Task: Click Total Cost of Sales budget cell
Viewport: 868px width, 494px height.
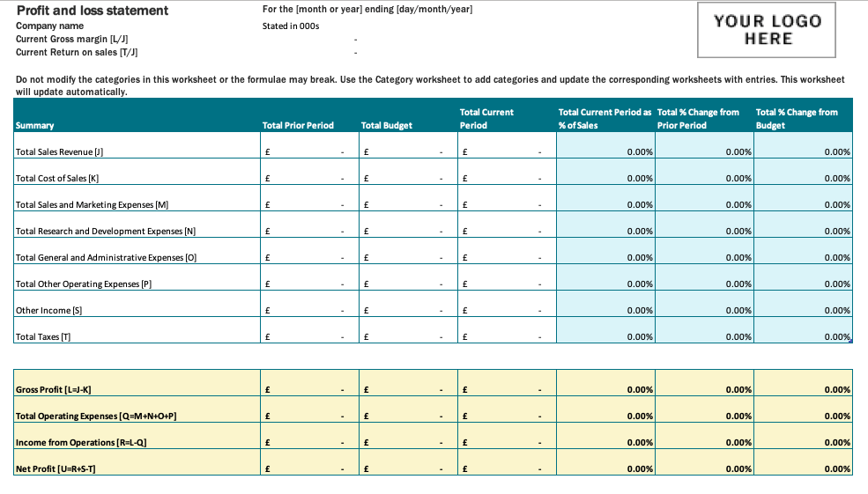Action: point(407,178)
